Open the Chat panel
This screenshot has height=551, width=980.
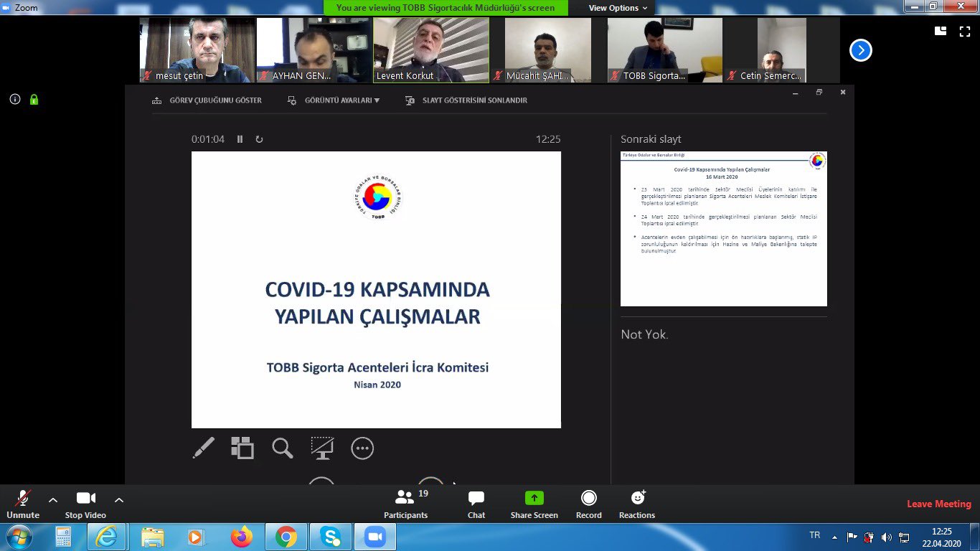pos(476,504)
